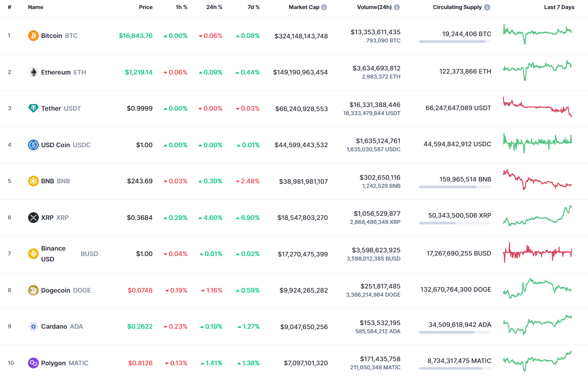
Task: Open the Volume(24h) info tooltip
Action: coord(397,7)
